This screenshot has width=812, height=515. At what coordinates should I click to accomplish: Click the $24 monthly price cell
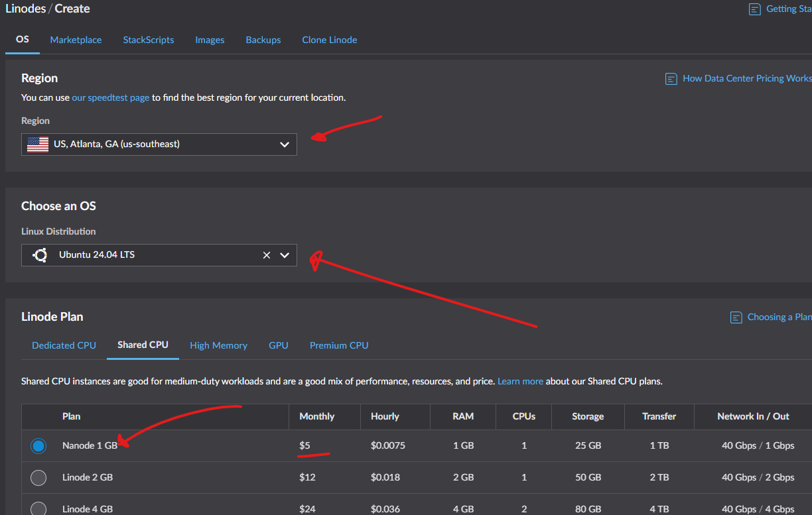coord(307,509)
